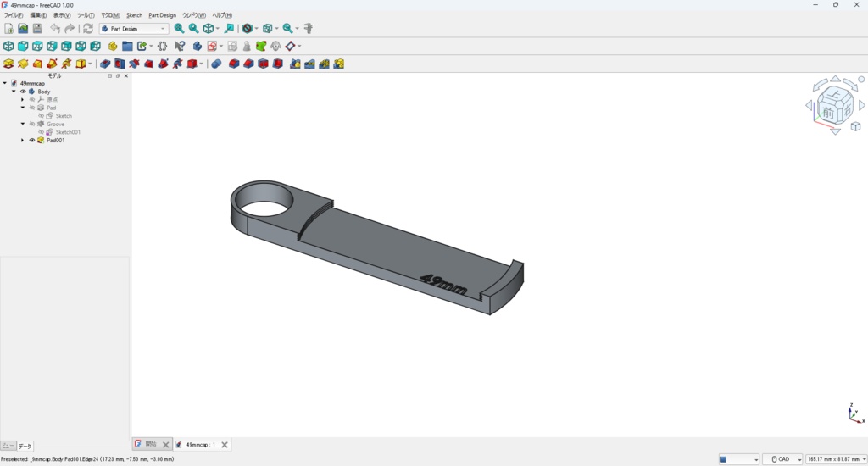Show the hidden Groove feature
The height and width of the screenshot is (466, 868).
pyautogui.click(x=32, y=124)
